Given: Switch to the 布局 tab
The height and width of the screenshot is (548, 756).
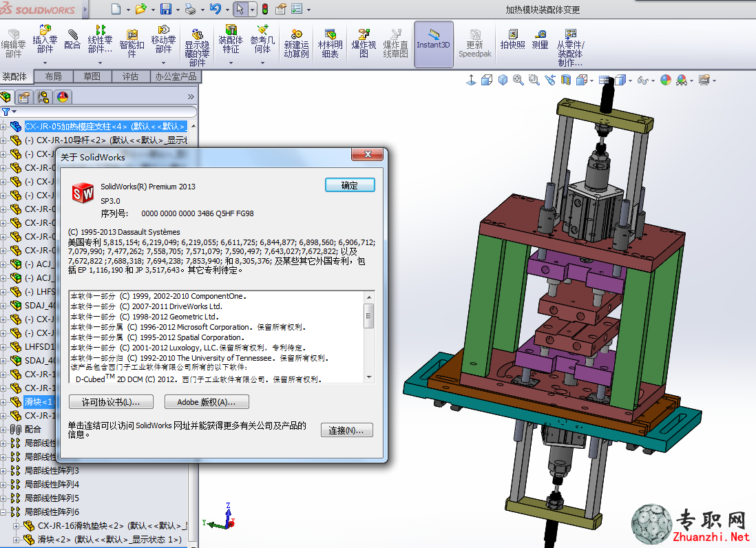Looking at the screenshot, I should pos(53,76).
